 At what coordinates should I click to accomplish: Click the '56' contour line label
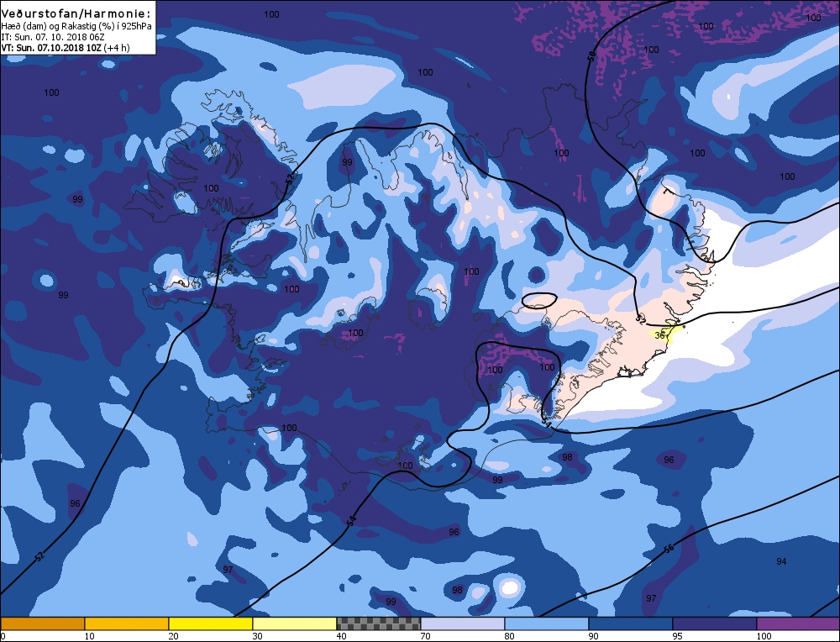[x=669, y=549]
